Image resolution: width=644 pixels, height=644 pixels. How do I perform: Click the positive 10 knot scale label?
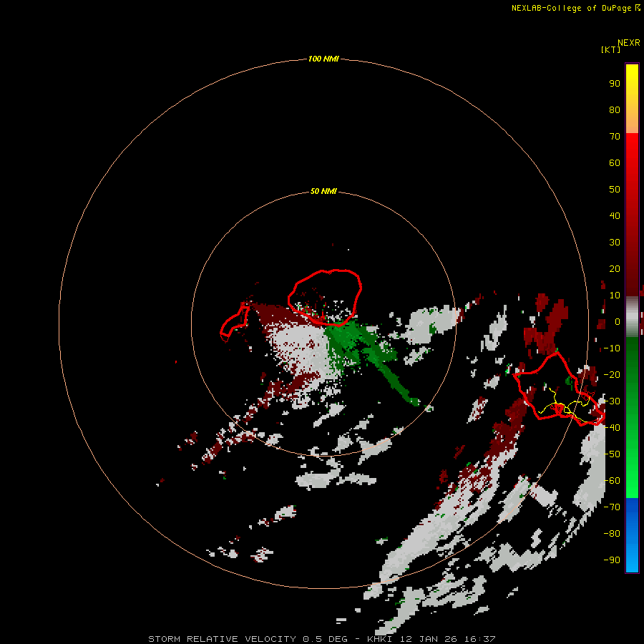pyautogui.click(x=615, y=296)
